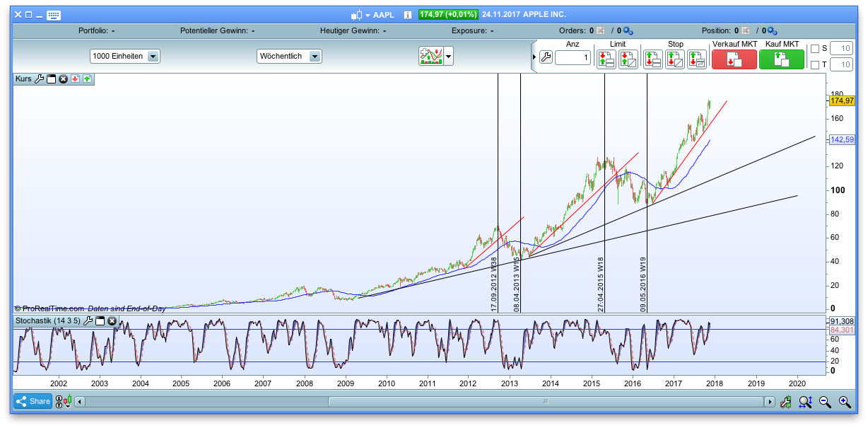Click the yellow 174,97 price axis label

coord(842,101)
